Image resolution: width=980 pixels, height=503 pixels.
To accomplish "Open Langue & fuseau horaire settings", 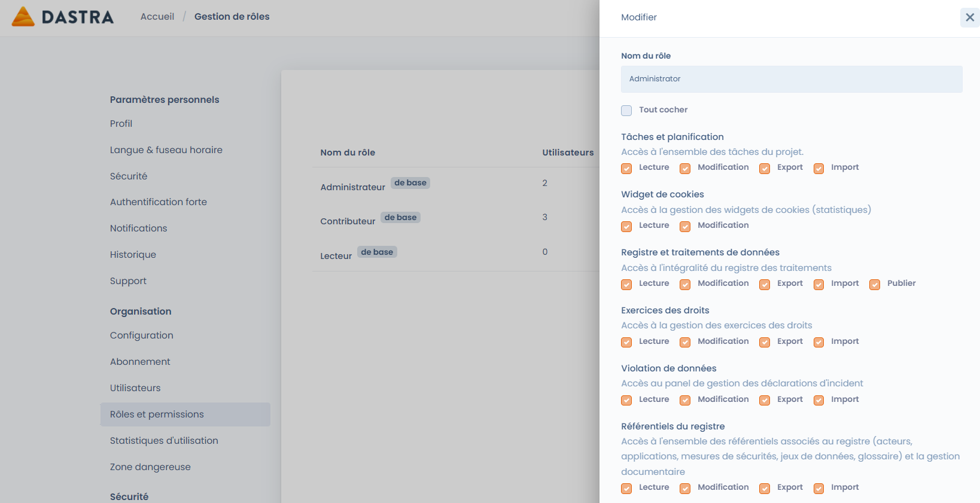I will [166, 150].
